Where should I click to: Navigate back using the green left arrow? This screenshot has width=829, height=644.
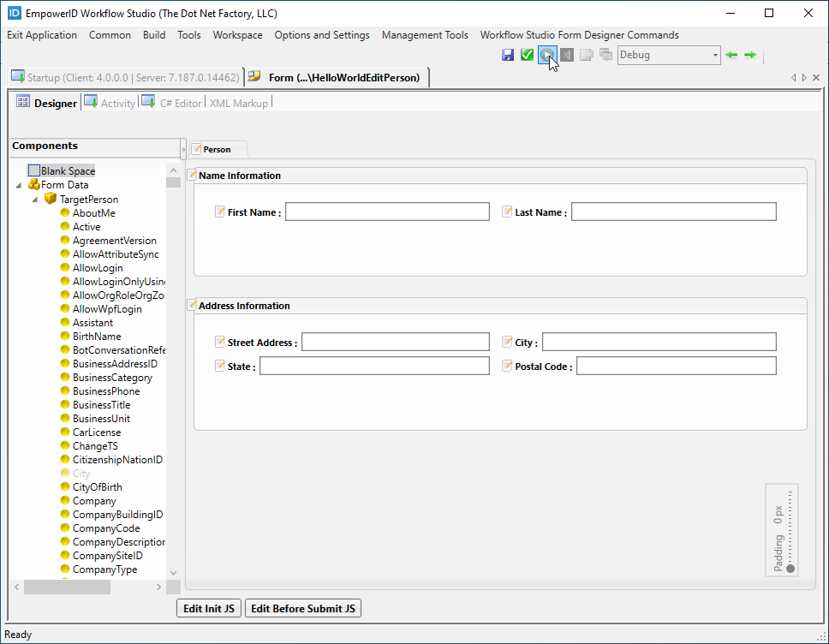pyautogui.click(x=731, y=54)
